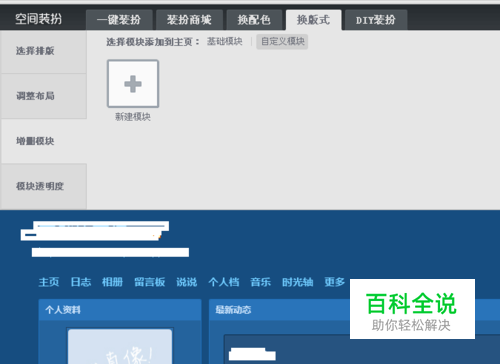Viewport: 500px width, 364px height.
Task: Open the 个人档 page
Action: (x=224, y=282)
